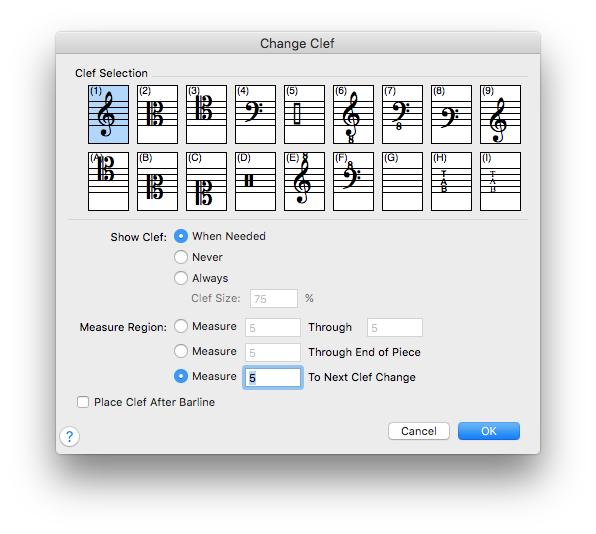The height and width of the screenshot is (534, 596).
Task: Choose treble clef with 8 below (6)
Action: (353, 114)
